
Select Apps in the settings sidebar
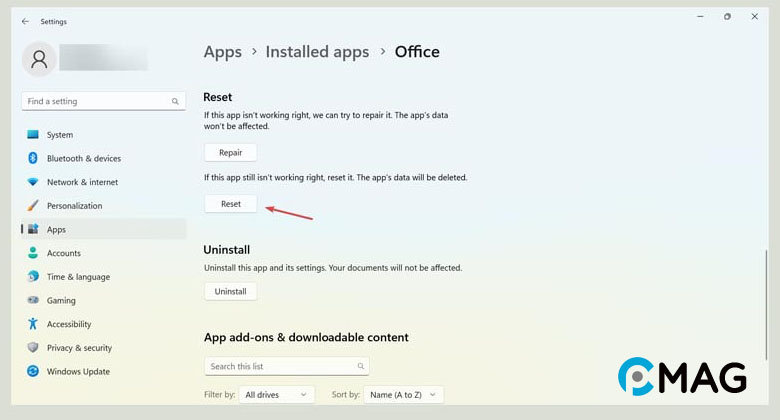click(56, 230)
